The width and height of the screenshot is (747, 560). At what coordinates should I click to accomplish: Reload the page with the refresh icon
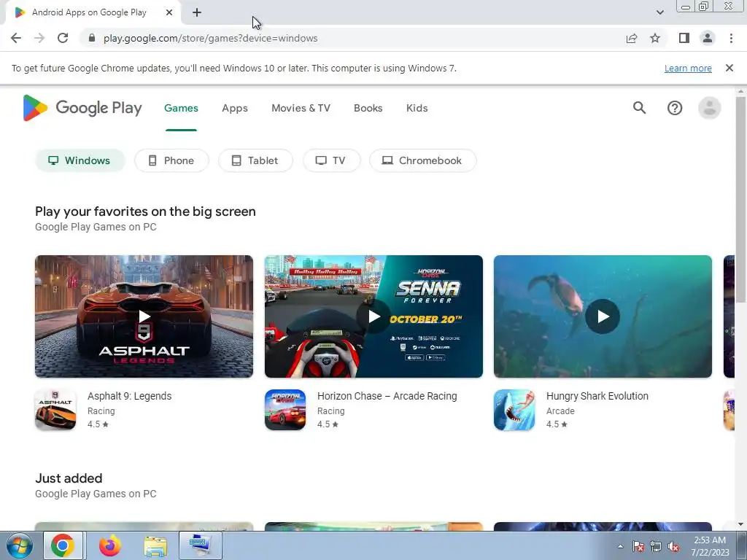click(63, 38)
